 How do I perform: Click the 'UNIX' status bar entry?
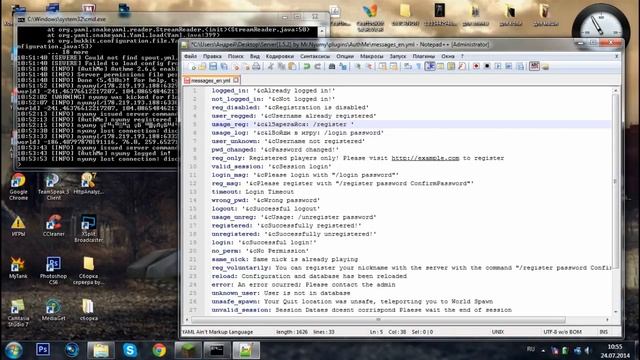pos(498,332)
